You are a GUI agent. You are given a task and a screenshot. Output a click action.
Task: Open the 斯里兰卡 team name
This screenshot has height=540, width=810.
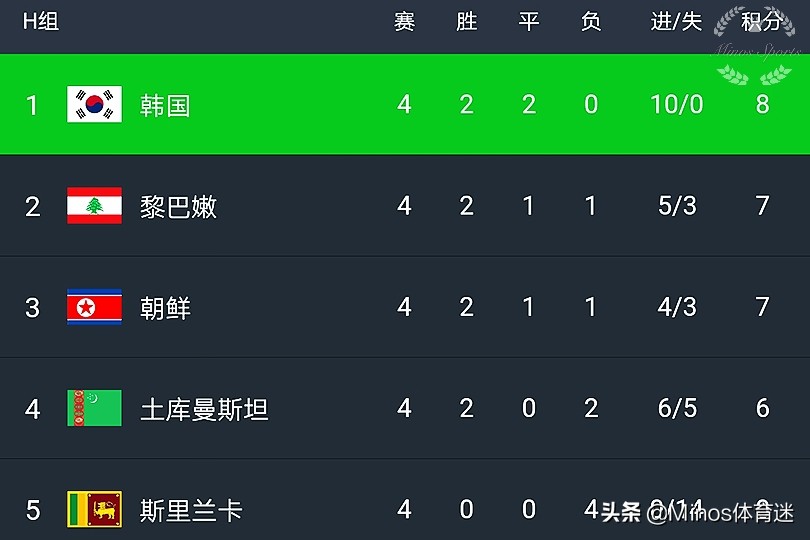point(191,510)
